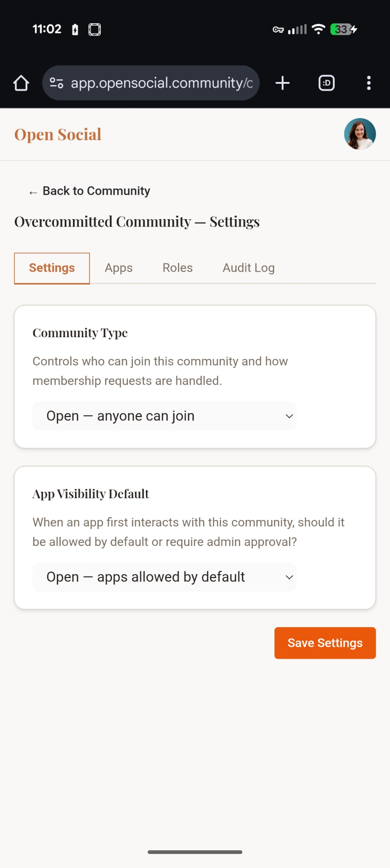
Task: Tap the battery status icon
Action: coord(343,30)
